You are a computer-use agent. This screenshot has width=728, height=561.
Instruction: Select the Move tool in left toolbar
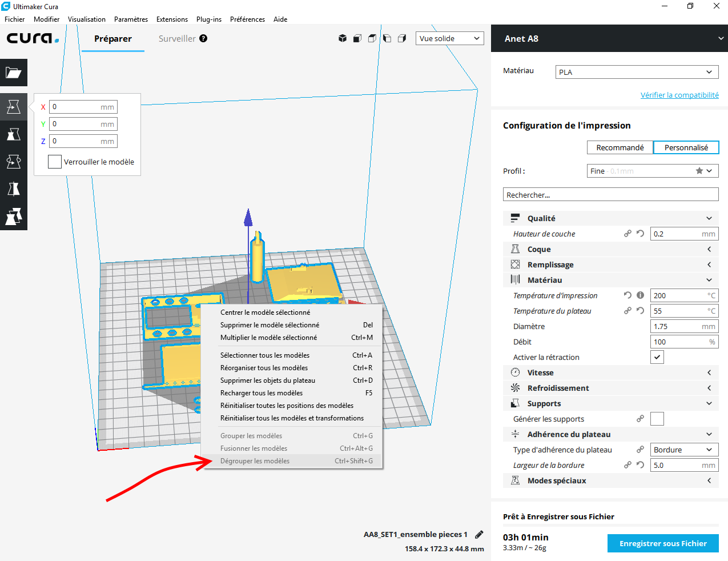[14, 107]
